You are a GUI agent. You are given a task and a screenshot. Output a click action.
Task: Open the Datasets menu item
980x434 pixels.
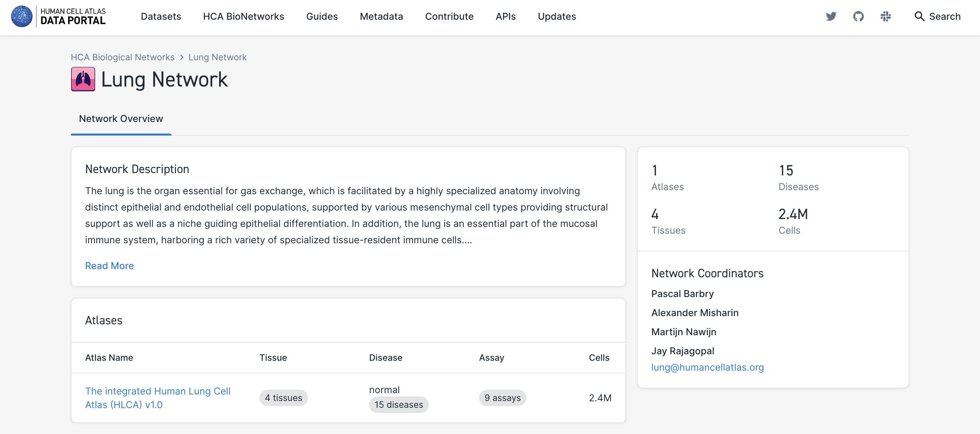[161, 16]
